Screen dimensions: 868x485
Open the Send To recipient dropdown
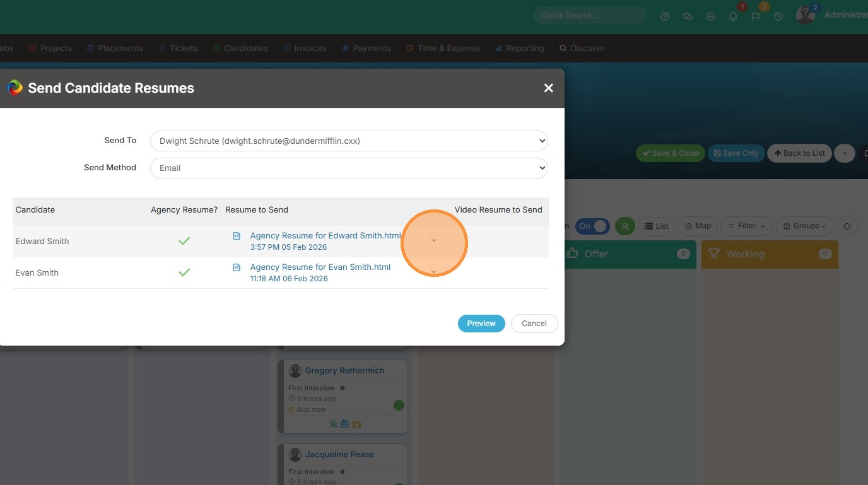click(349, 141)
